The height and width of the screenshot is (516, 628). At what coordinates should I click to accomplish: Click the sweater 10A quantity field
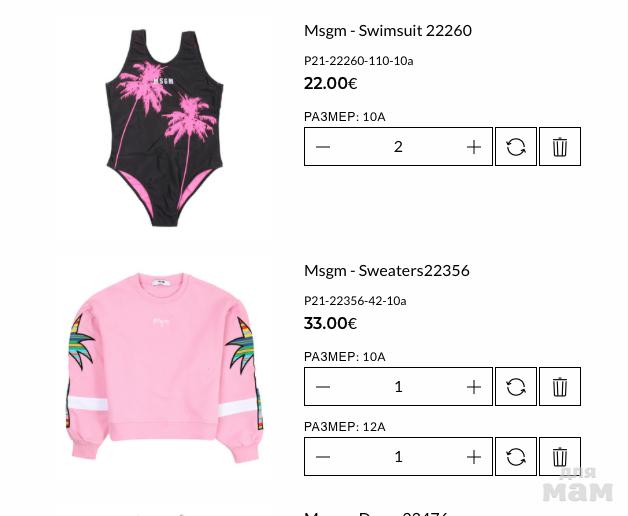[x=398, y=387]
